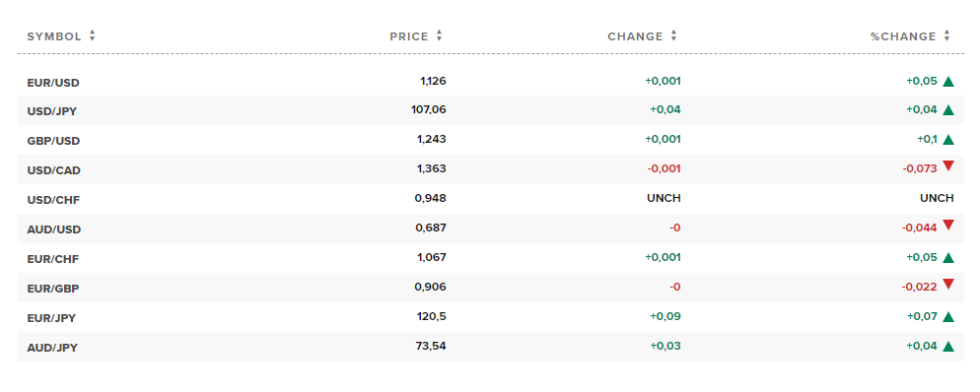Sort table by %CHANGE column header
Screen dimensions: 980x392
pyautogui.click(x=903, y=36)
